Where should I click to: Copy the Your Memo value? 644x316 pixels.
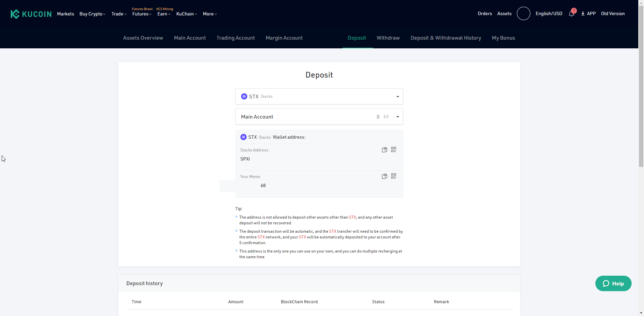tap(384, 176)
